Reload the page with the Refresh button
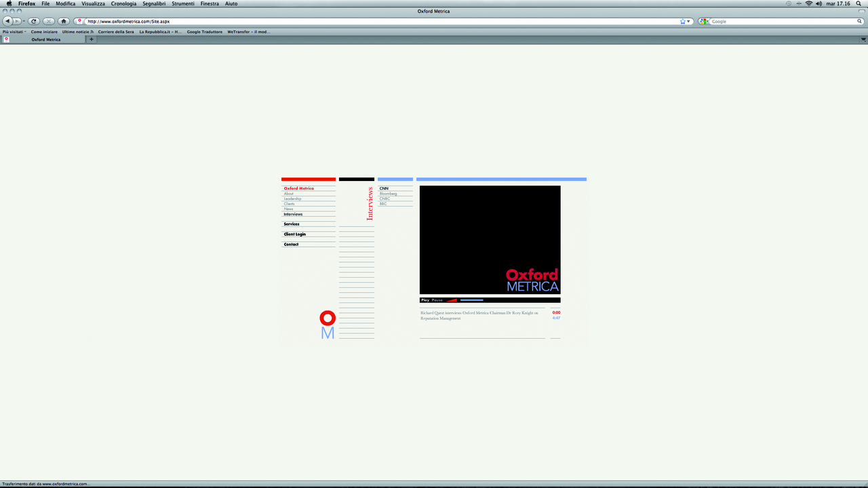Image resolution: width=868 pixels, height=488 pixels. pyautogui.click(x=34, y=21)
